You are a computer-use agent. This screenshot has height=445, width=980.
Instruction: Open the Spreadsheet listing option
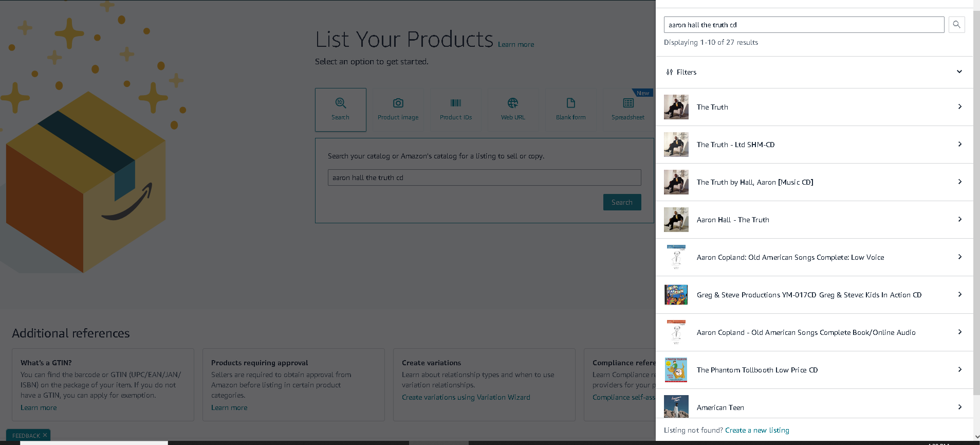(628, 110)
